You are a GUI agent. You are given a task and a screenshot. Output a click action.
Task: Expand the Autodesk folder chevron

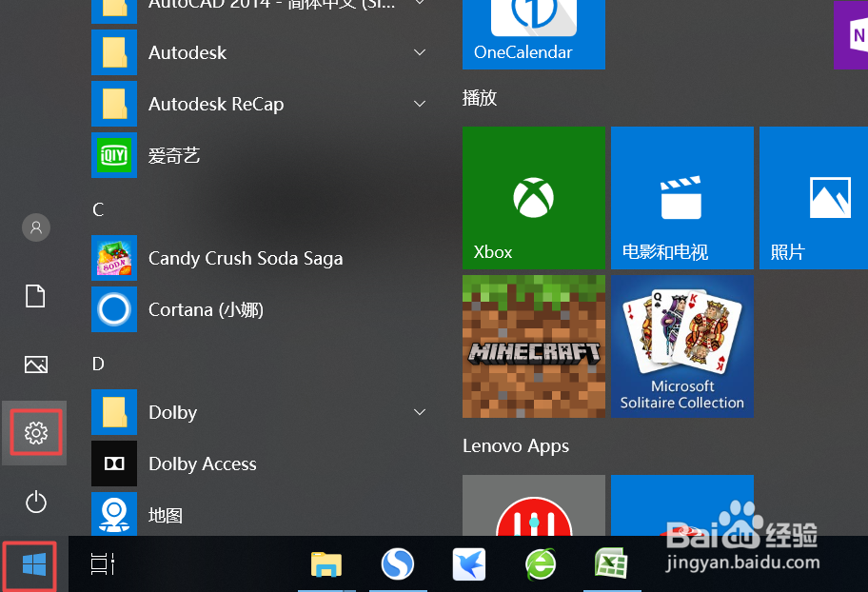click(420, 52)
